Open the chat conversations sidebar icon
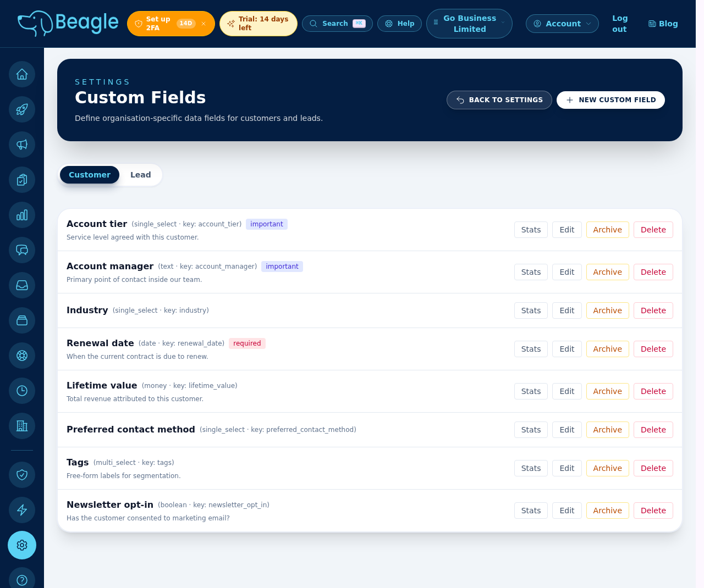The width and height of the screenshot is (704, 588). tap(22, 250)
